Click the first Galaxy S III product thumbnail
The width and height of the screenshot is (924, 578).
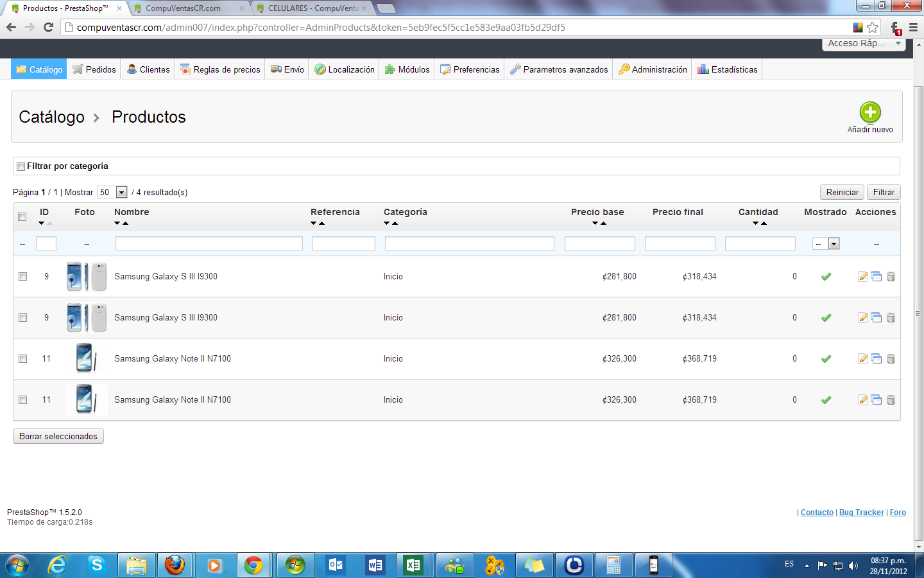tap(87, 277)
